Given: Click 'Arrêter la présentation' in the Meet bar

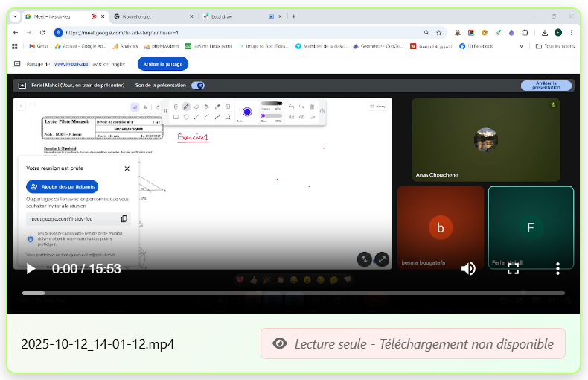Looking at the screenshot, I should pos(546,86).
